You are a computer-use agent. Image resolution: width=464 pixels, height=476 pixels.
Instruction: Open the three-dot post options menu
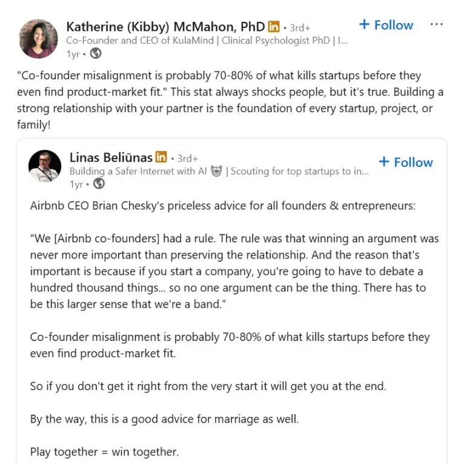coord(436,25)
